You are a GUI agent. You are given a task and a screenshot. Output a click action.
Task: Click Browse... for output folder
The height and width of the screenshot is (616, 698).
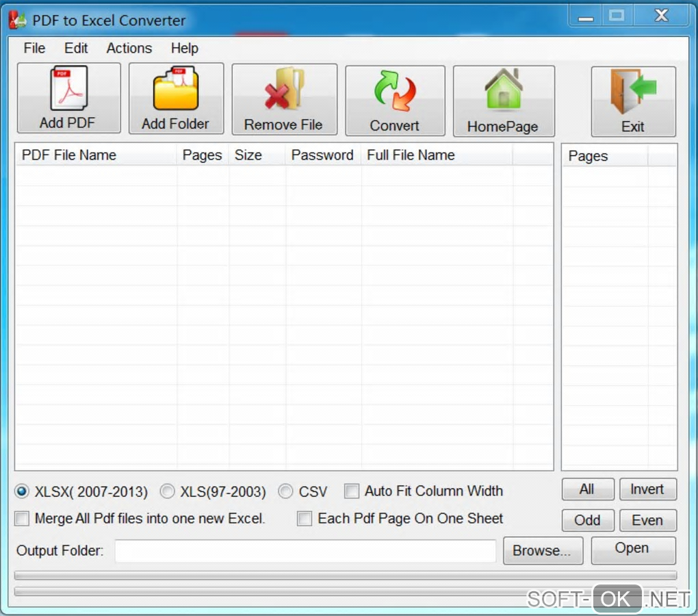[x=543, y=550]
